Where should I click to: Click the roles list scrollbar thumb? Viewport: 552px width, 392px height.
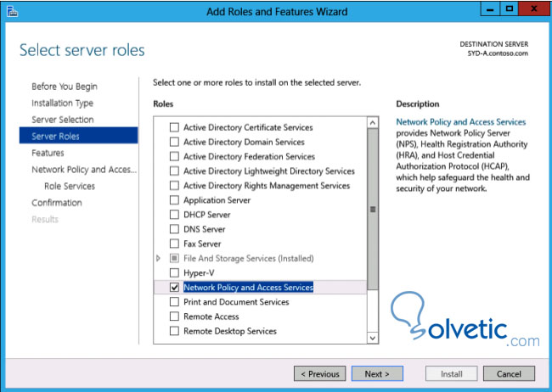[x=373, y=210]
